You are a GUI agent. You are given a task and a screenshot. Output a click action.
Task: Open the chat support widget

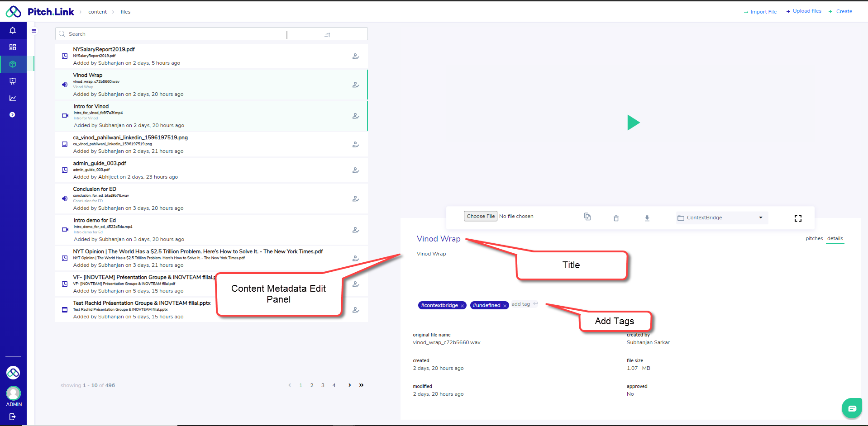click(x=852, y=408)
